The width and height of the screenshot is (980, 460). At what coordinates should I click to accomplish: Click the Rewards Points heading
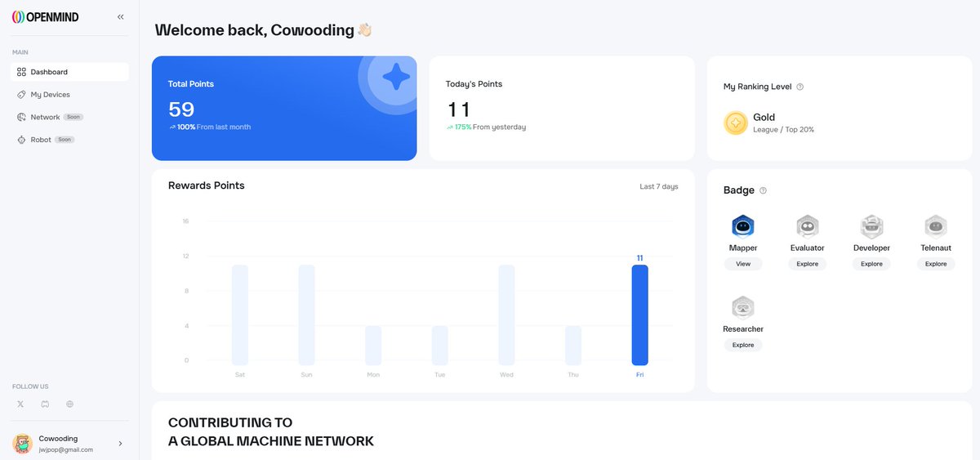click(x=207, y=185)
